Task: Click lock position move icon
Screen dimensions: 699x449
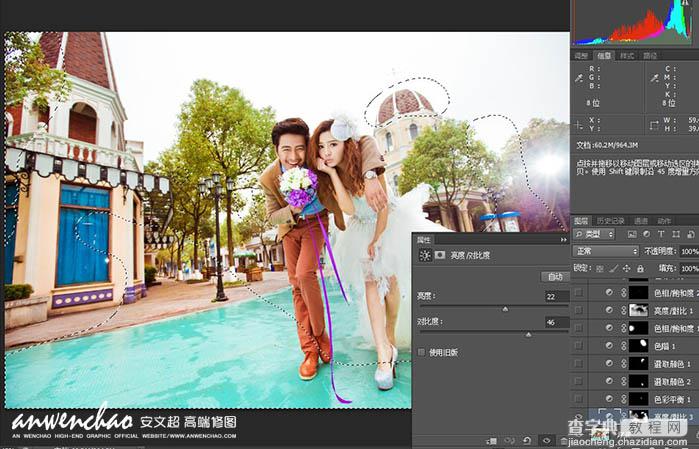Action: click(627, 268)
